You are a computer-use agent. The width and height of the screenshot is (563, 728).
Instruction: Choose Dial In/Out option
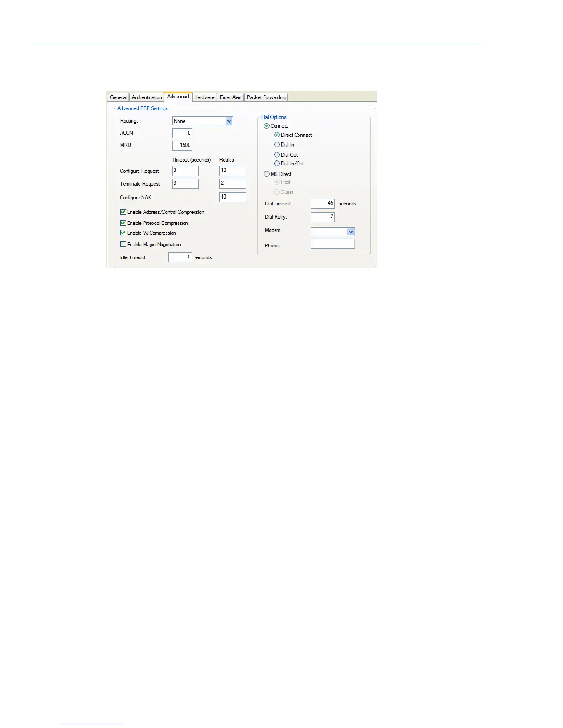(277, 163)
